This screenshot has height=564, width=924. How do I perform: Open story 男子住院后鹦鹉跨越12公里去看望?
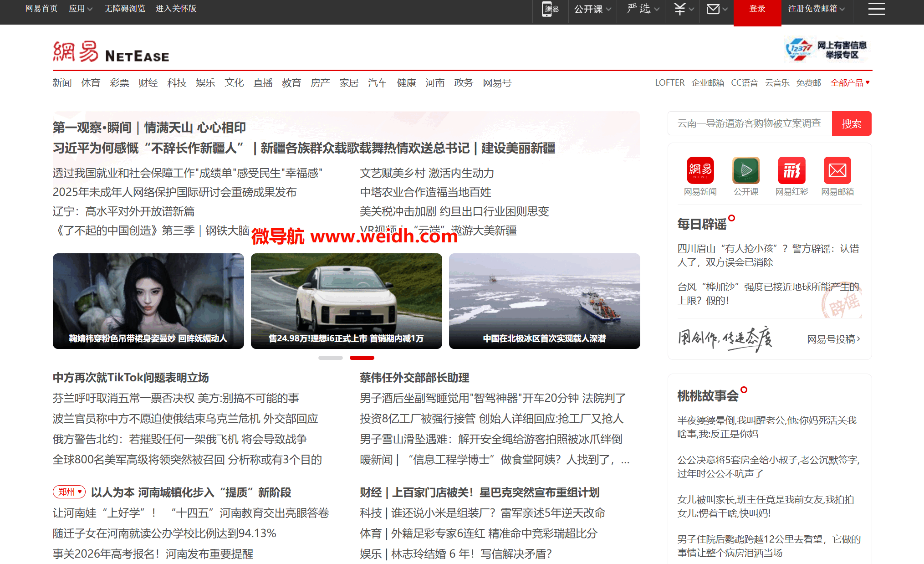(769, 546)
